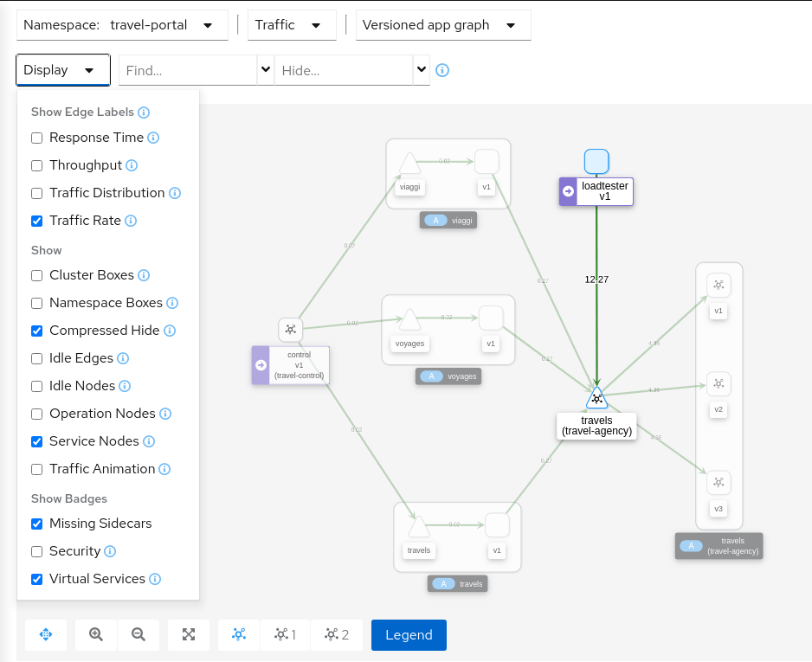The image size is (812, 662).
Task: Select layout 1 graph icon
Action: tap(285, 634)
